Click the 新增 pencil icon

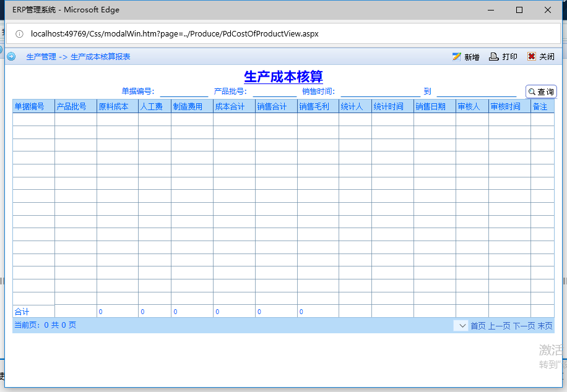[457, 57]
